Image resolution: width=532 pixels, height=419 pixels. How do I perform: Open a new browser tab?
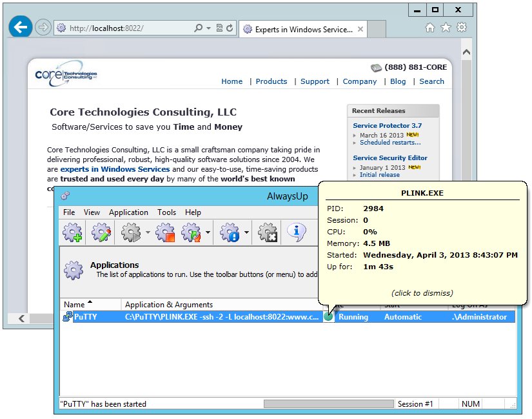click(x=377, y=29)
